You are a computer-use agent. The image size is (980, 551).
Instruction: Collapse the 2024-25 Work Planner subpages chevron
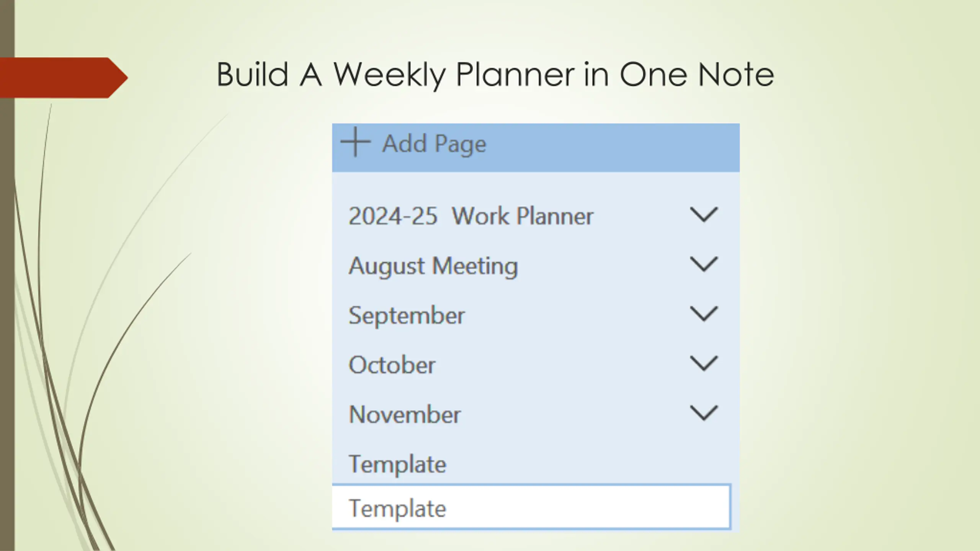click(703, 215)
